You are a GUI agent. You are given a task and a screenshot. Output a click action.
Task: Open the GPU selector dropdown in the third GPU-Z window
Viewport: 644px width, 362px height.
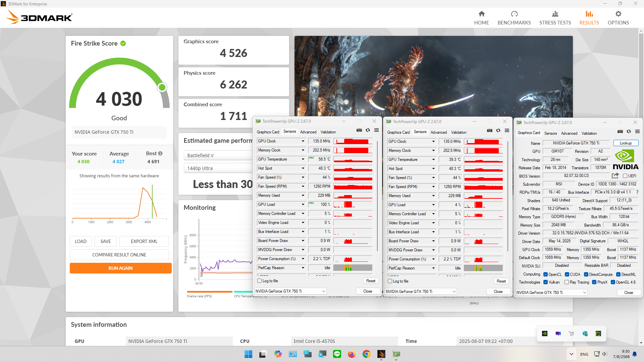584,293
